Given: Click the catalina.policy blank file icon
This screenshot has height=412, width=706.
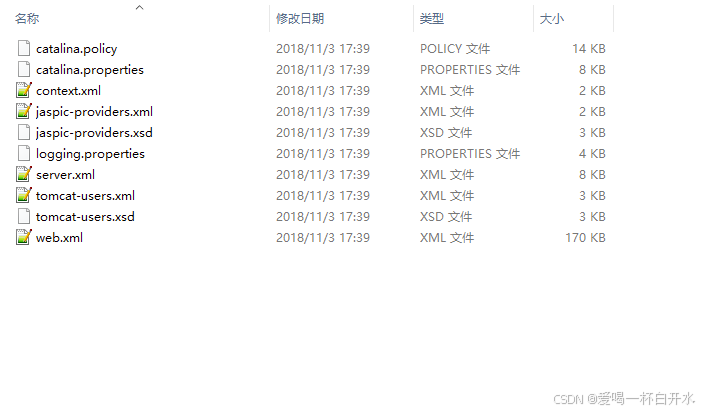Looking at the screenshot, I should click(24, 48).
